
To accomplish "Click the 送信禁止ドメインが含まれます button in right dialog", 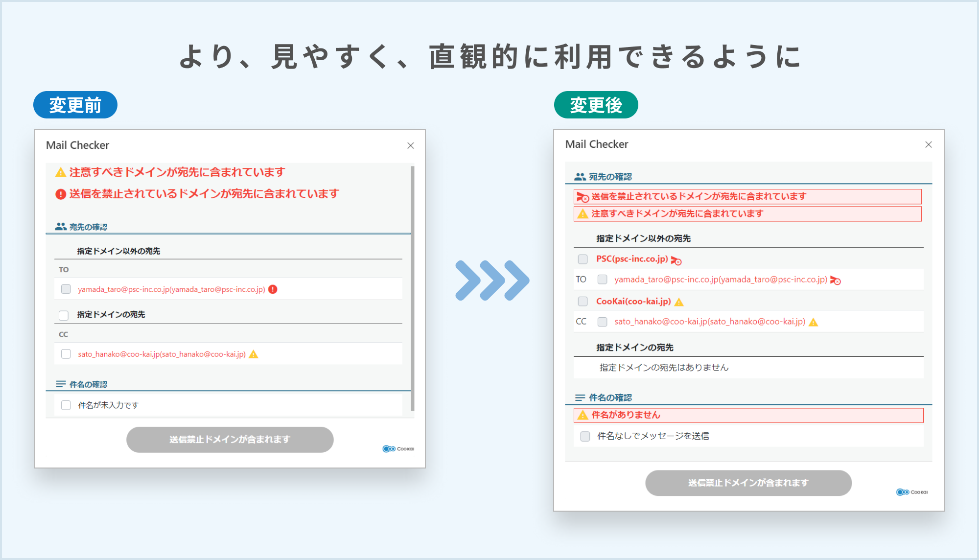I will tap(748, 483).
